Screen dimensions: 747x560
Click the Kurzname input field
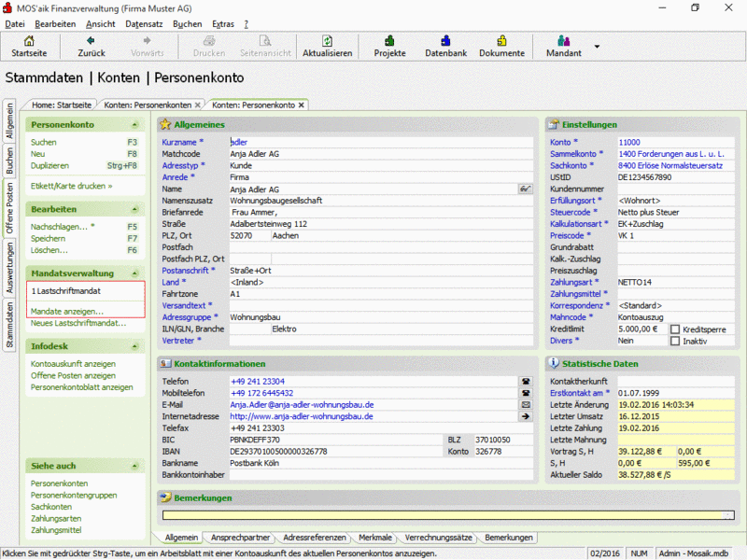click(x=381, y=143)
